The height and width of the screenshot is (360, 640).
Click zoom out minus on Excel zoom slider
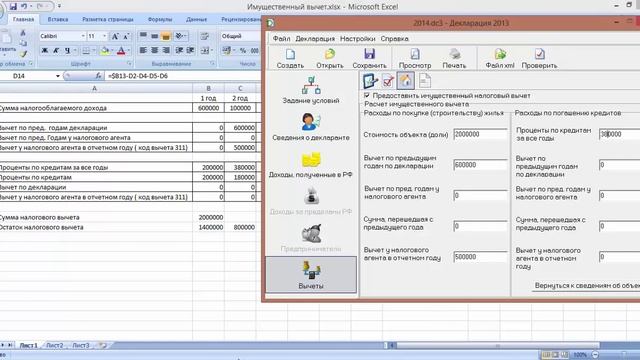point(596,355)
